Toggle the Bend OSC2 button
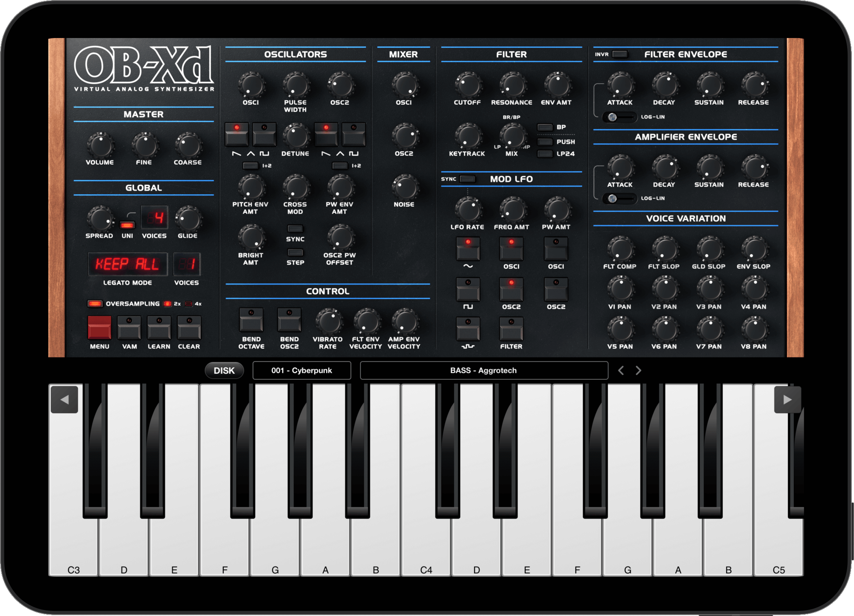Viewport: 854px width, 616px height. point(289,320)
